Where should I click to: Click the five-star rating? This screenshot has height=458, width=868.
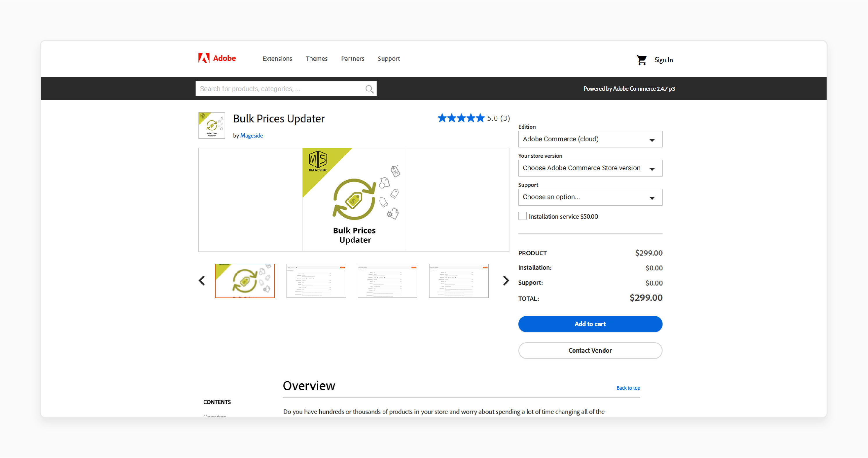coord(461,118)
